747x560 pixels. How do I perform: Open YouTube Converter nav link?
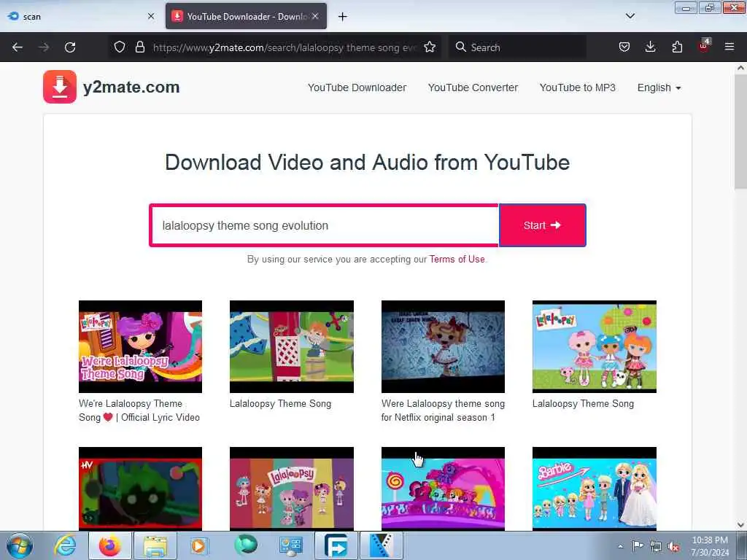point(473,87)
